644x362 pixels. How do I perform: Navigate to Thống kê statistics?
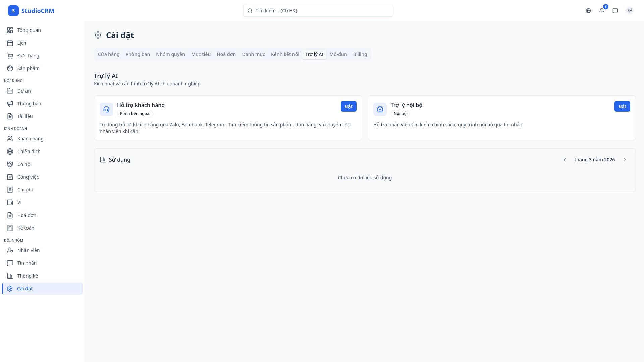tap(28, 276)
